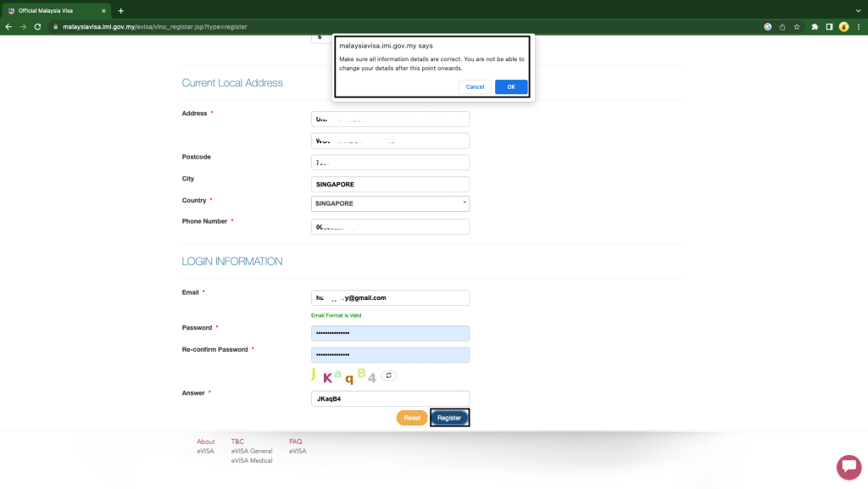Screen dimensions: 868x489
Task: Click the captcha Answer field
Action: (390, 399)
